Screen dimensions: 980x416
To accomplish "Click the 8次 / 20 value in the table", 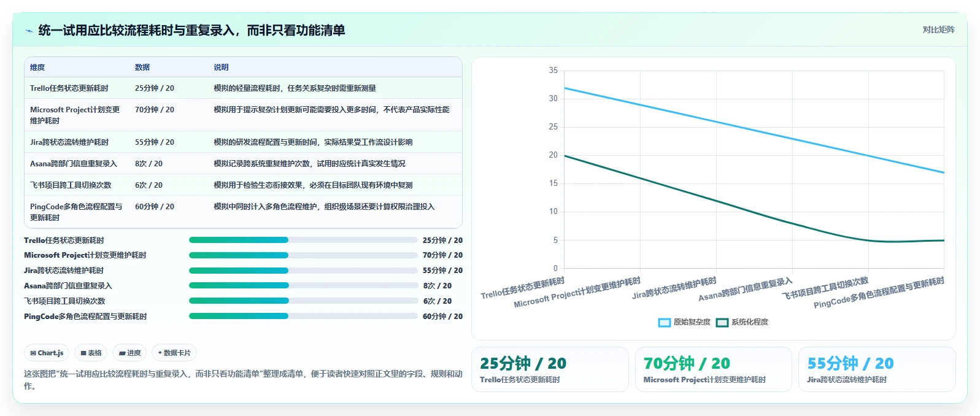I will [x=149, y=164].
